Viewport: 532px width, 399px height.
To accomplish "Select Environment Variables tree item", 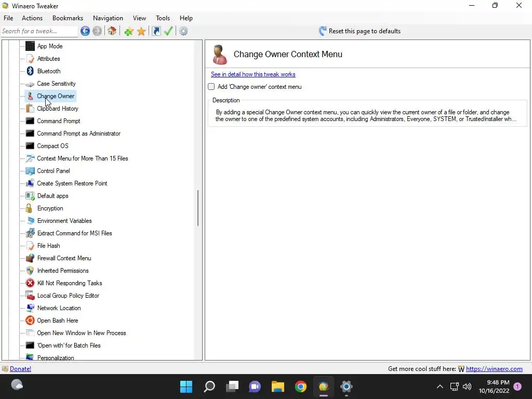I will click(x=64, y=221).
